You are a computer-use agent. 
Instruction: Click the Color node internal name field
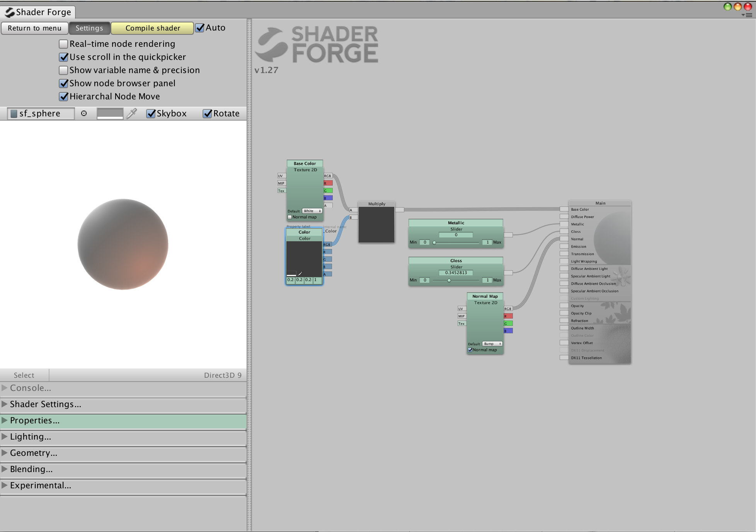click(331, 231)
